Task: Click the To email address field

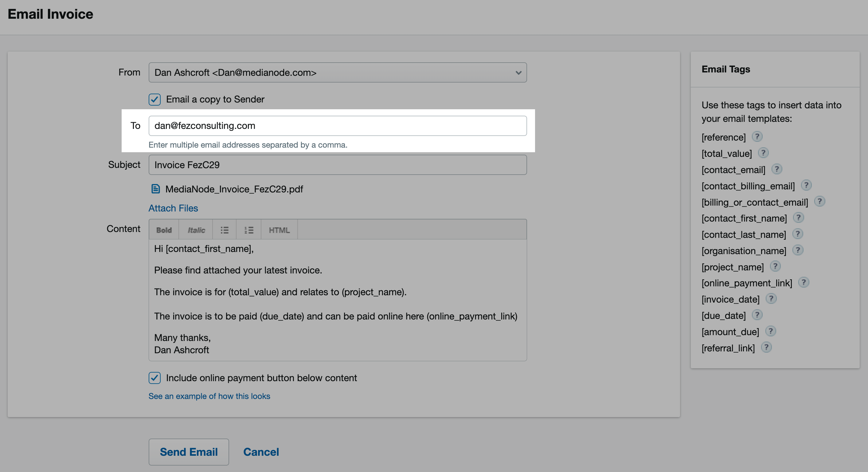Action: tap(337, 126)
